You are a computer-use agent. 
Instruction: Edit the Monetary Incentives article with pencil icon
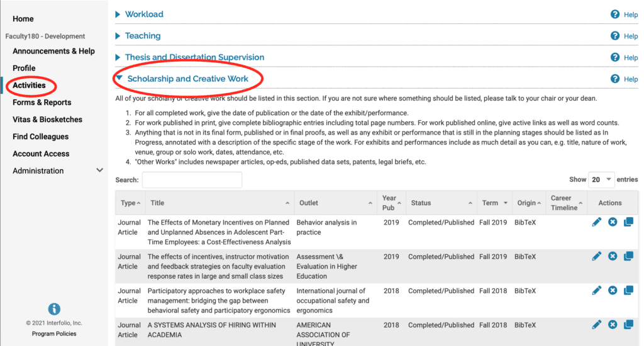pos(596,222)
